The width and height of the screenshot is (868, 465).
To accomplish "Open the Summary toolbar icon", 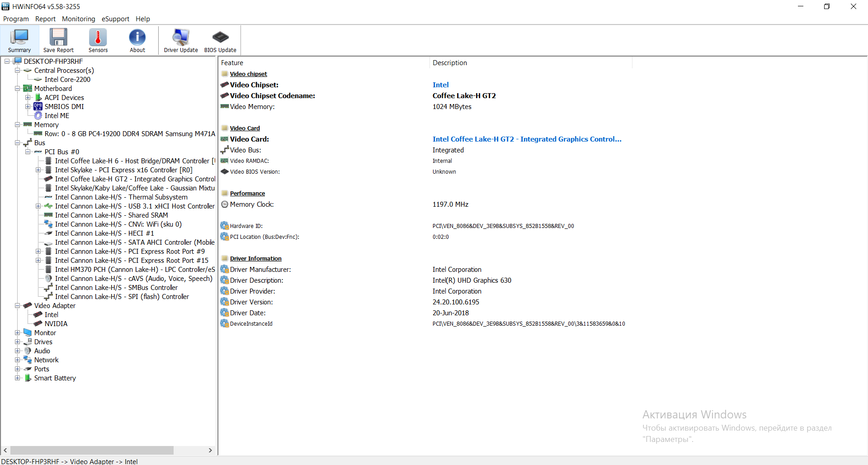I will coord(19,37).
